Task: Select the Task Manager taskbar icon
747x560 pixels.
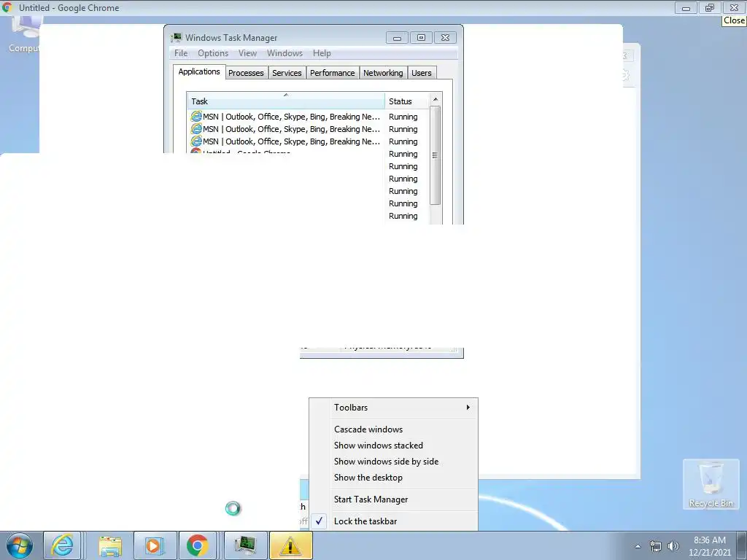Action: click(x=245, y=545)
